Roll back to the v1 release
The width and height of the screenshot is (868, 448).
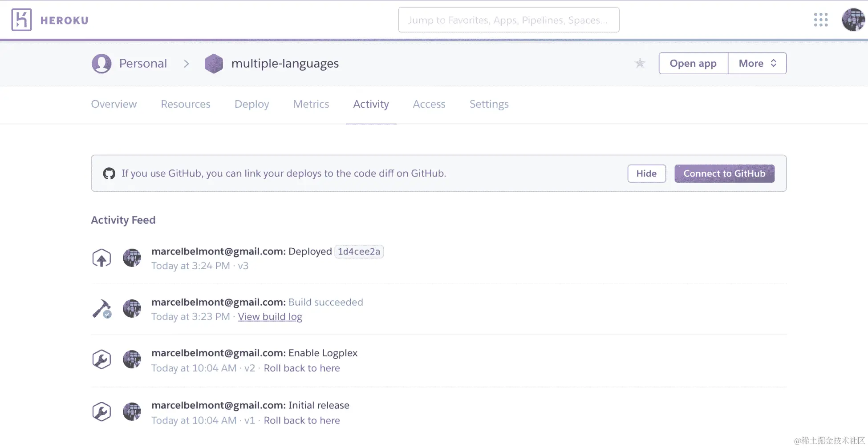pos(302,420)
